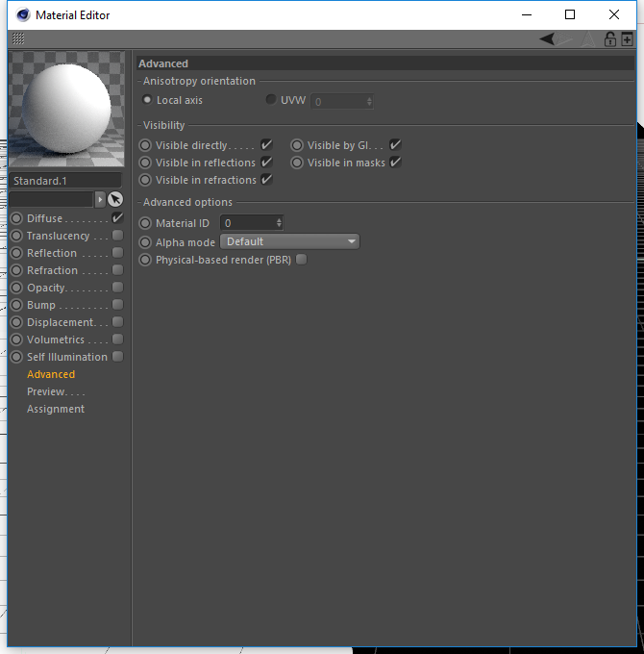Click the grid grip icon top-left
This screenshot has width=644, height=654.
click(18, 38)
